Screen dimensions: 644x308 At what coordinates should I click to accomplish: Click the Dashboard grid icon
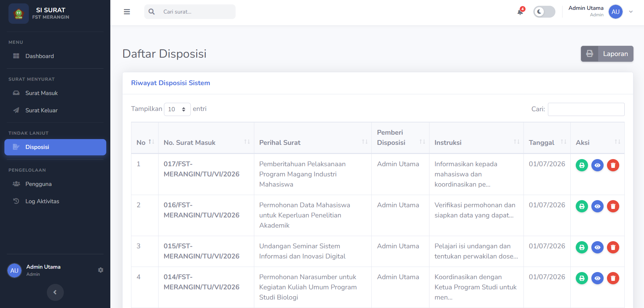[x=16, y=56]
